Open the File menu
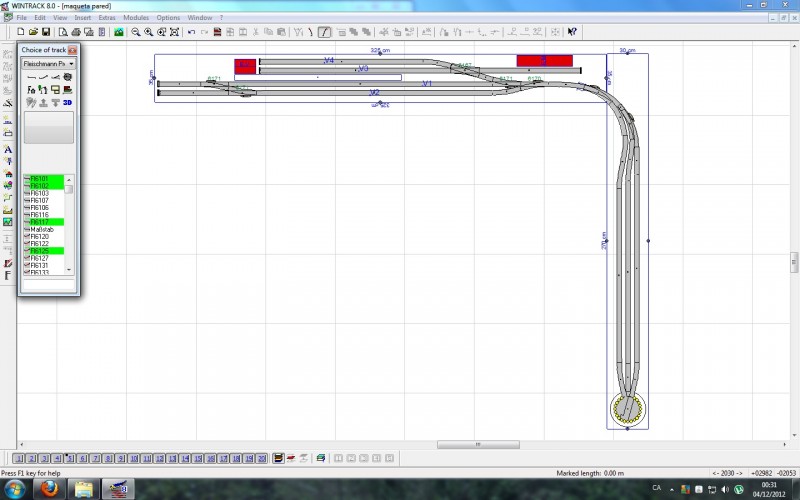The image size is (800, 500). coord(22,17)
